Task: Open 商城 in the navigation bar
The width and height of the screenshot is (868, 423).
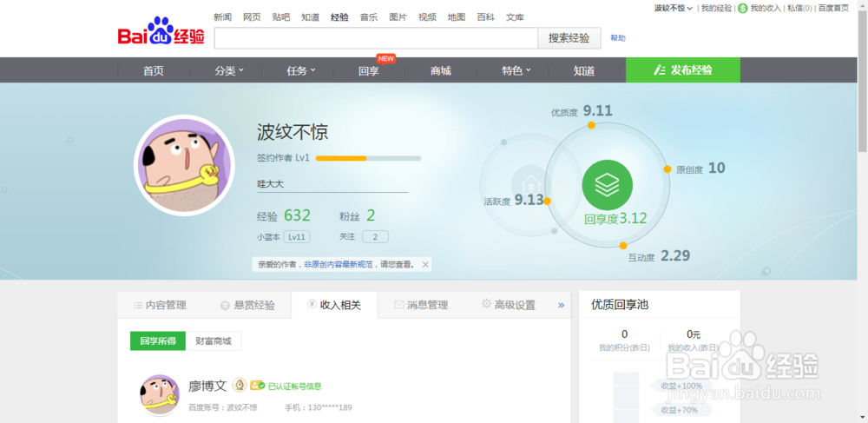Action: [441, 70]
